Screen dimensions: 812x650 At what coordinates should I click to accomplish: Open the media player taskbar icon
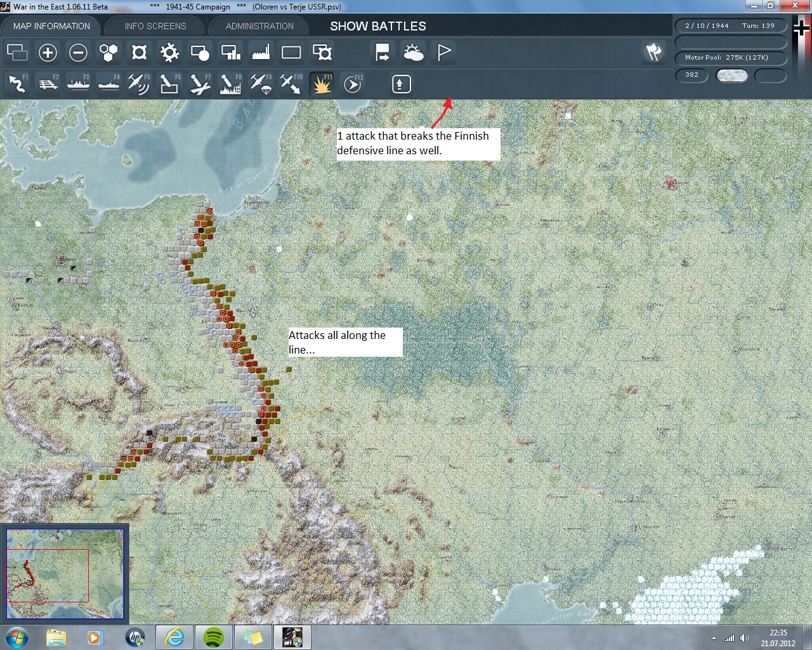coord(95,637)
